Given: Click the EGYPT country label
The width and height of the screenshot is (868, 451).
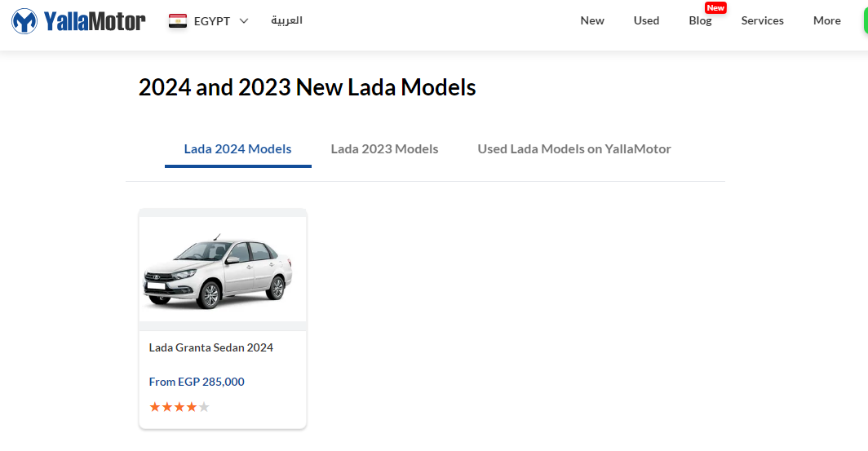Looking at the screenshot, I should 212,21.
